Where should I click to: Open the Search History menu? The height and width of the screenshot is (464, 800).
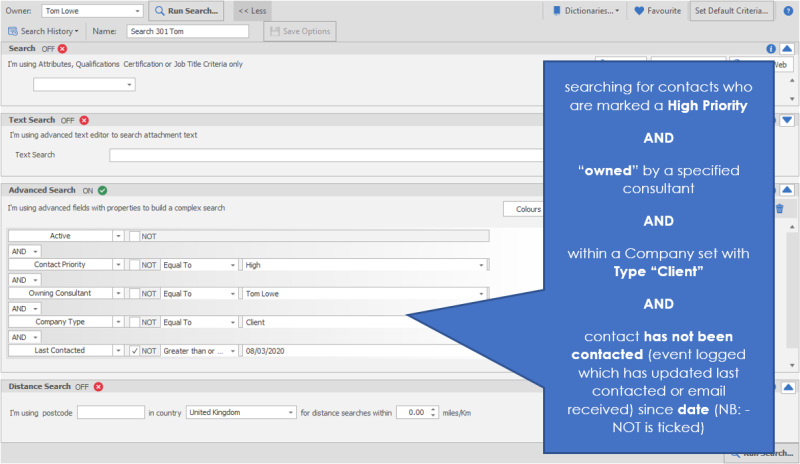[49, 31]
